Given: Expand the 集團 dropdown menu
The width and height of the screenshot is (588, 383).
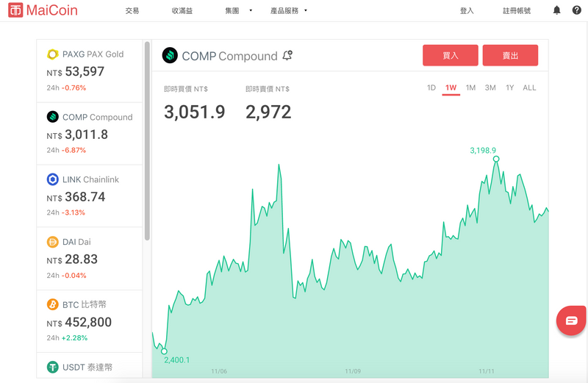Looking at the screenshot, I should (x=238, y=10).
